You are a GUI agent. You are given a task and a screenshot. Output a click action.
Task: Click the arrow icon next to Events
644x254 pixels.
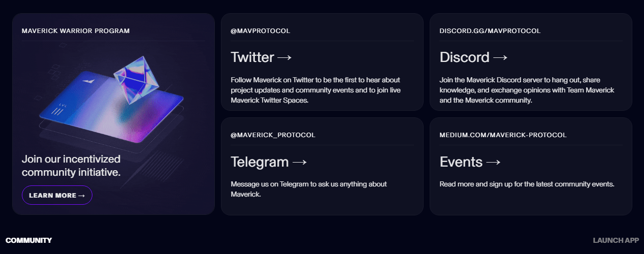click(493, 162)
